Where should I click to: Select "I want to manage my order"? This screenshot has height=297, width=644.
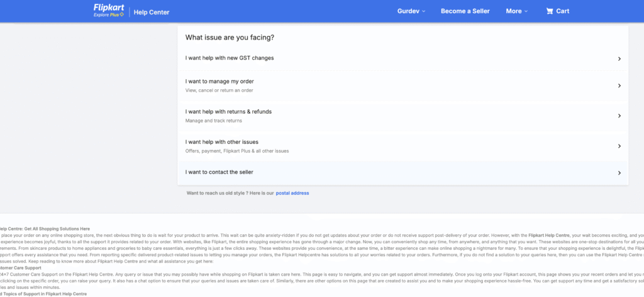(x=219, y=82)
